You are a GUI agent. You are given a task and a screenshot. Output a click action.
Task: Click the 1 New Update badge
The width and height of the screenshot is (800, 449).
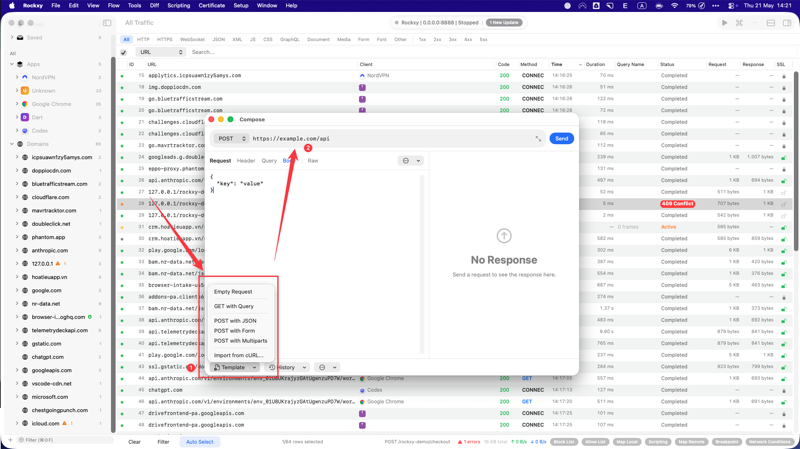tap(504, 23)
